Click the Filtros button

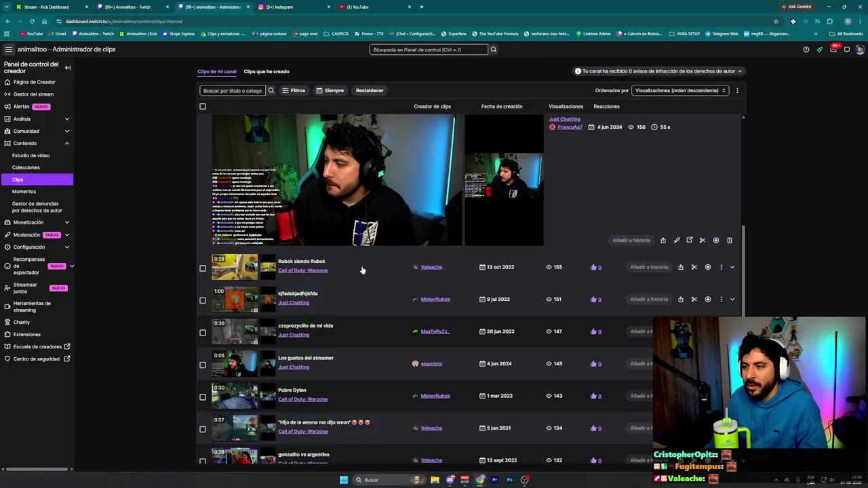pos(294,90)
